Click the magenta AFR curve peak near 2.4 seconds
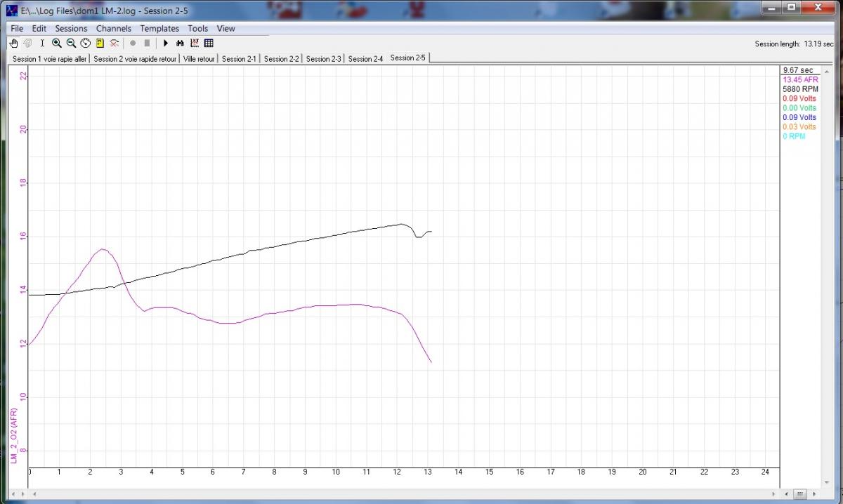This screenshot has height=504, width=843. coord(103,249)
